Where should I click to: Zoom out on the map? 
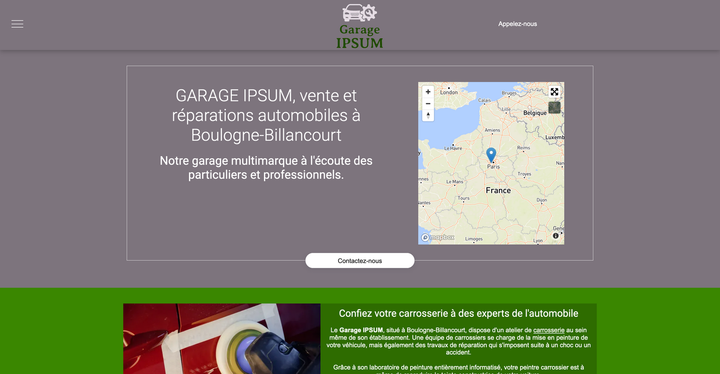pos(428,103)
